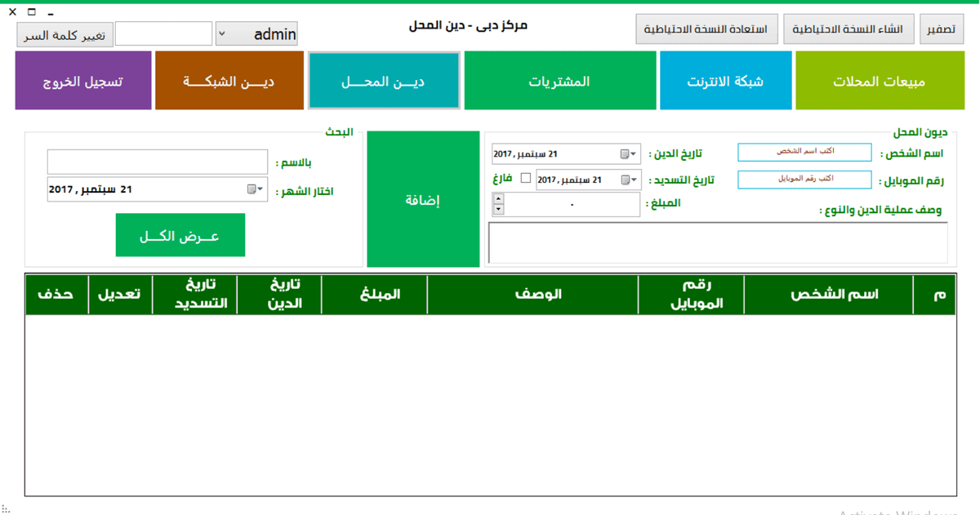Image resolution: width=980 pixels, height=515 pixels.
Task: Open the اختار الشهر month dropdown
Action: pos(256,189)
